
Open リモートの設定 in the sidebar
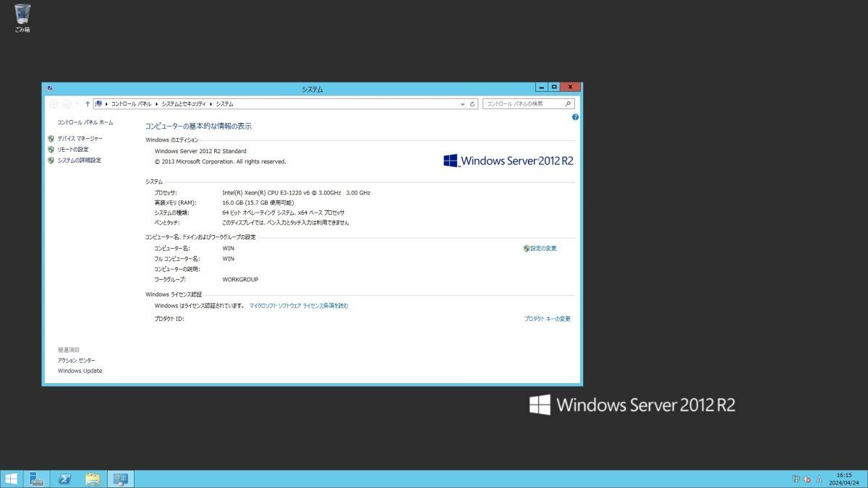coord(73,149)
